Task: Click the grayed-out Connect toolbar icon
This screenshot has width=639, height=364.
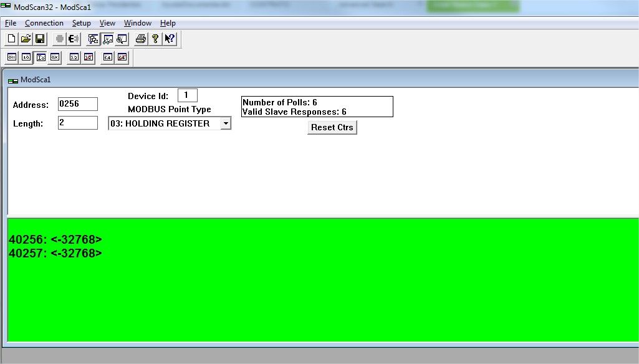Action: pyautogui.click(x=59, y=39)
